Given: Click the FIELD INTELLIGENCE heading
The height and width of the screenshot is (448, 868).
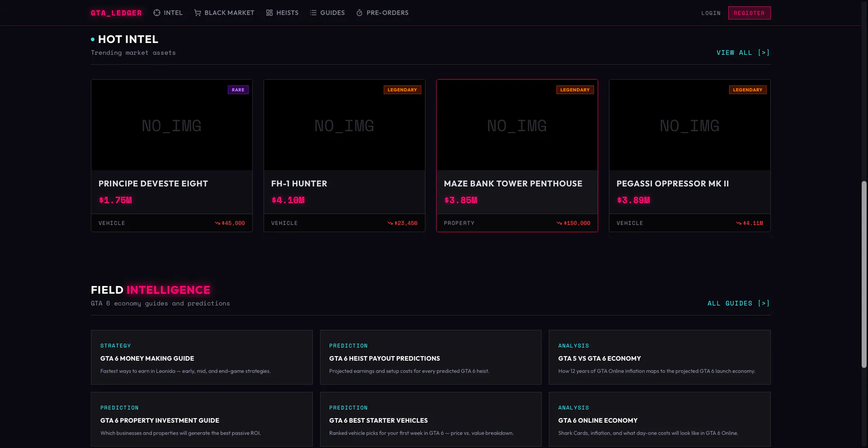Looking at the screenshot, I should click(x=151, y=290).
